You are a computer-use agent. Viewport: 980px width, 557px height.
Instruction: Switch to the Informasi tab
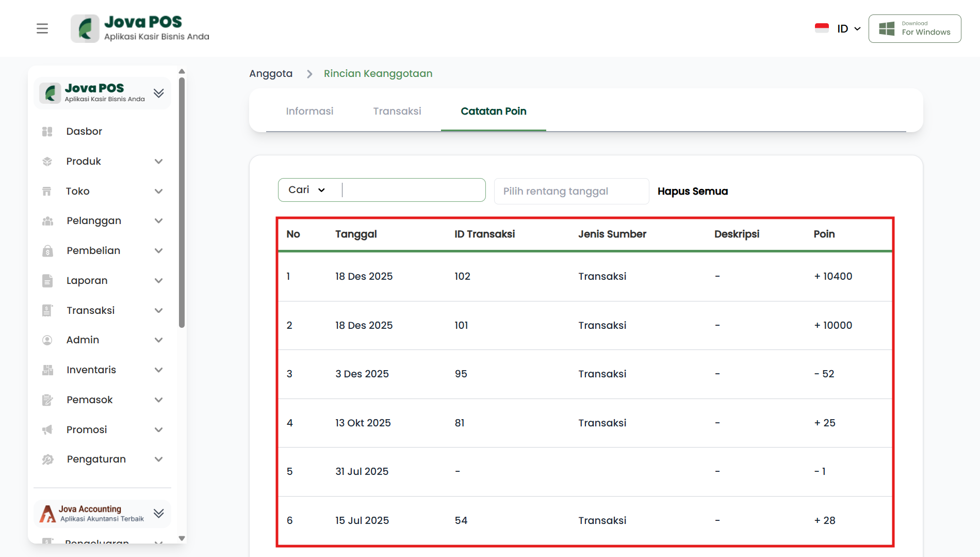pyautogui.click(x=309, y=111)
